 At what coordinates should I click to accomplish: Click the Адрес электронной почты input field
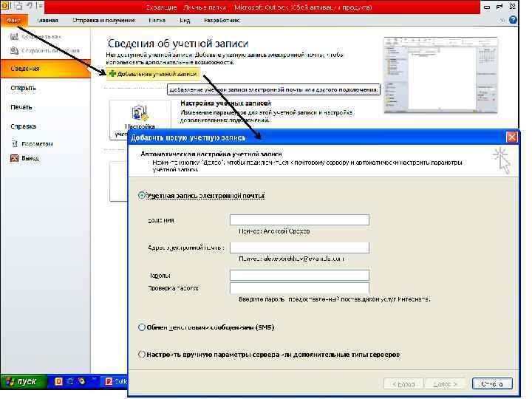click(299, 248)
